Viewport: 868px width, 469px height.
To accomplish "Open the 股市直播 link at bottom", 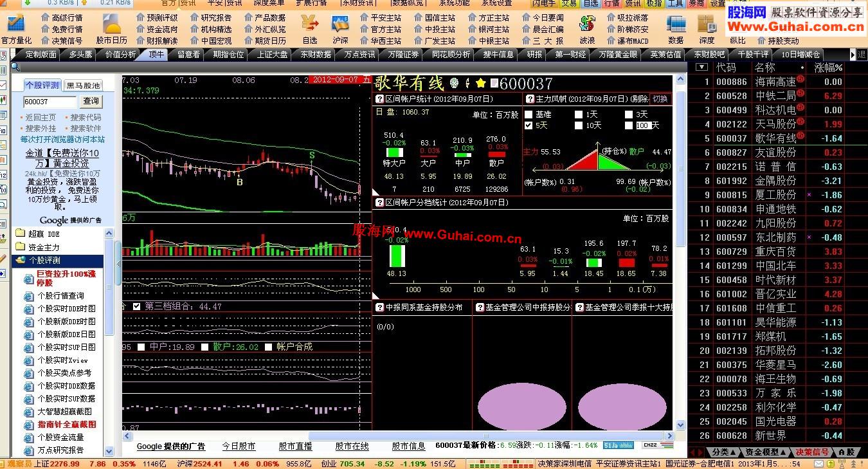I will (x=295, y=446).
